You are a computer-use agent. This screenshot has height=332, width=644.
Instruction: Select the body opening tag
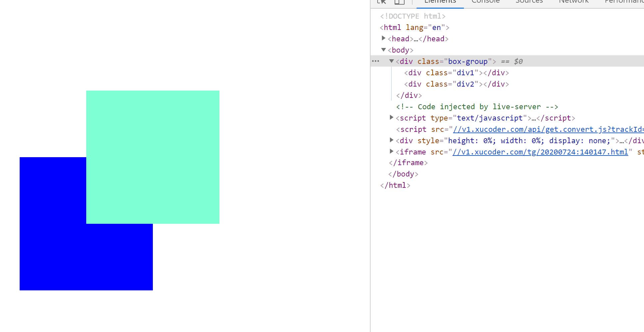pyautogui.click(x=401, y=50)
